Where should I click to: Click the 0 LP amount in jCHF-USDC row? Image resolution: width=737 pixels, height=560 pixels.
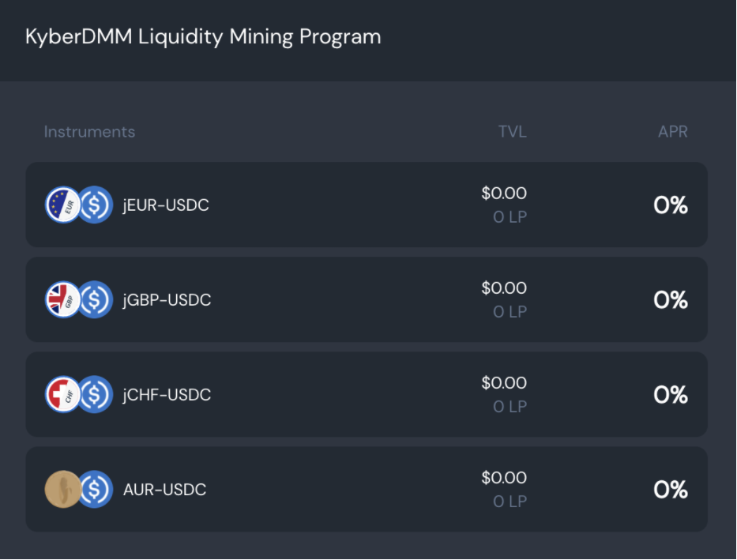510,407
